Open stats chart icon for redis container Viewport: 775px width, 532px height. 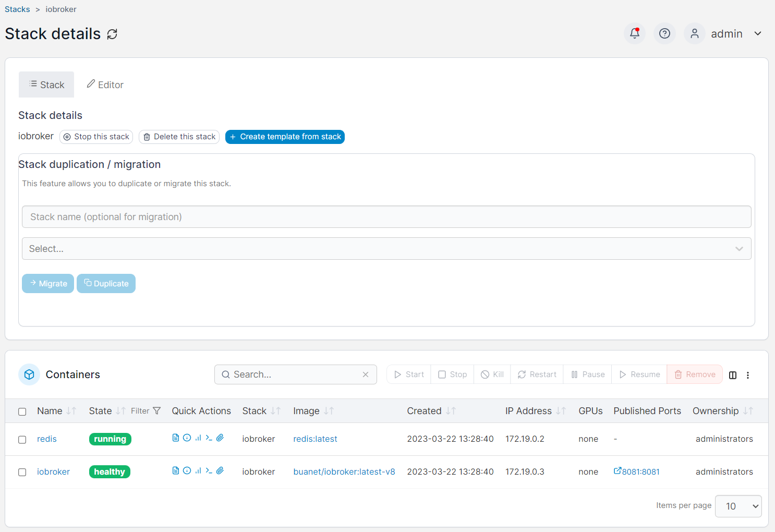point(198,438)
